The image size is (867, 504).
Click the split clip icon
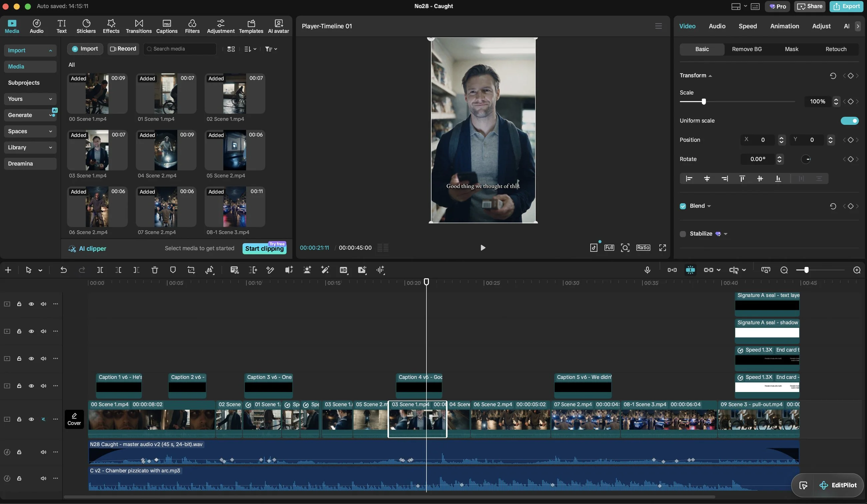click(100, 270)
